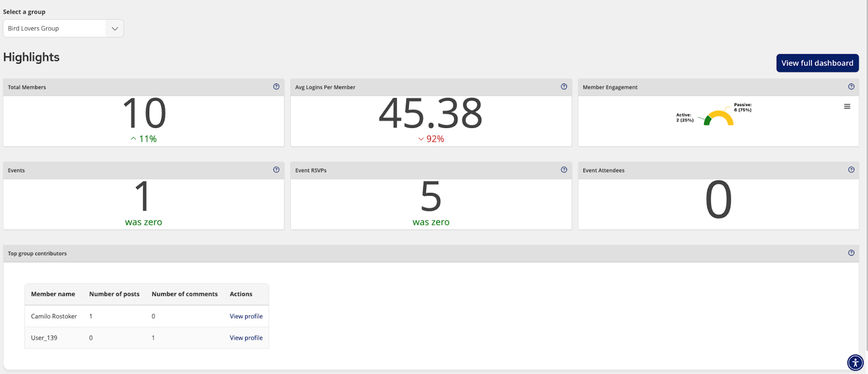The image size is (868, 374).
Task: View profile of Camilo Rostoker
Action: [x=246, y=316]
